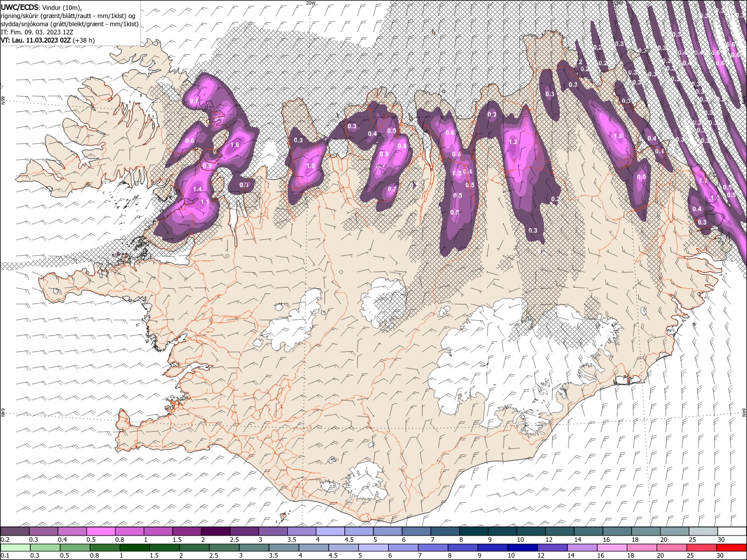Click the snow legend swatch for 25–30 mm

pyautogui.click(x=704, y=531)
